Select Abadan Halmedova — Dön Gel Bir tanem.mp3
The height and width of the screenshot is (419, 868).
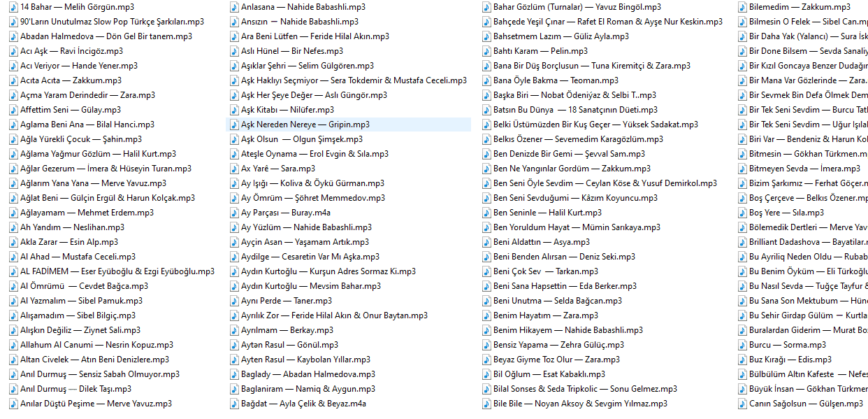pos(106,36)
